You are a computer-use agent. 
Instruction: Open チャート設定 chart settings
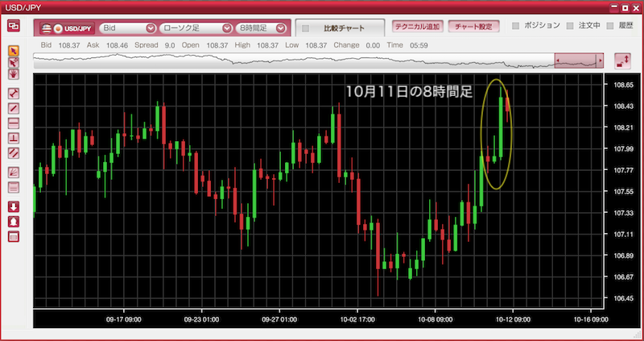473,26
